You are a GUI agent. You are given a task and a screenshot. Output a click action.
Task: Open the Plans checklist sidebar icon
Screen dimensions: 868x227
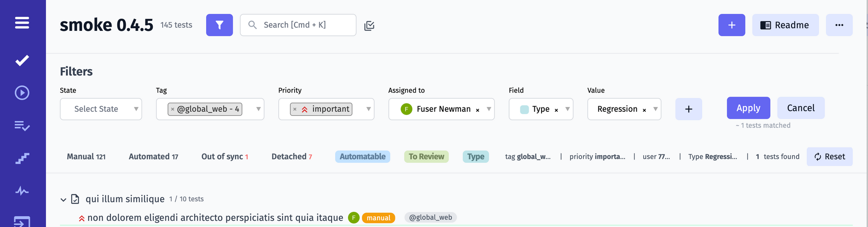pyautogui.click(x=22, y=126)
